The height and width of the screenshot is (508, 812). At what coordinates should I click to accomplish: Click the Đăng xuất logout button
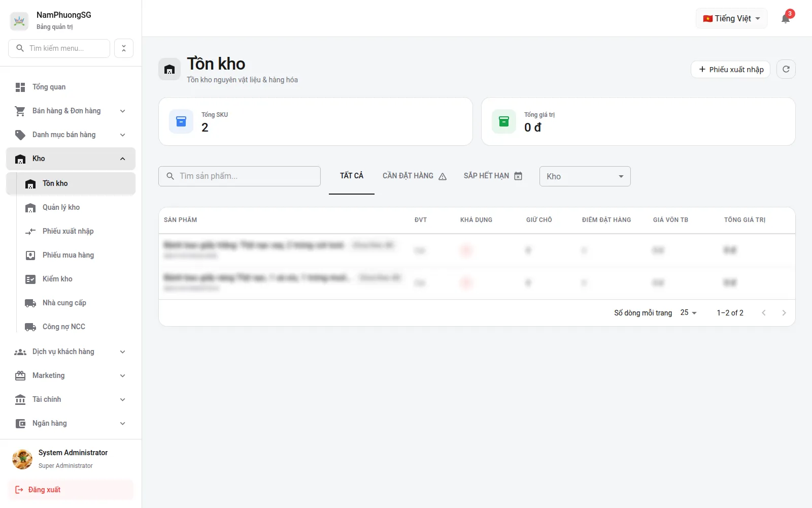click(x=71, y=490)
